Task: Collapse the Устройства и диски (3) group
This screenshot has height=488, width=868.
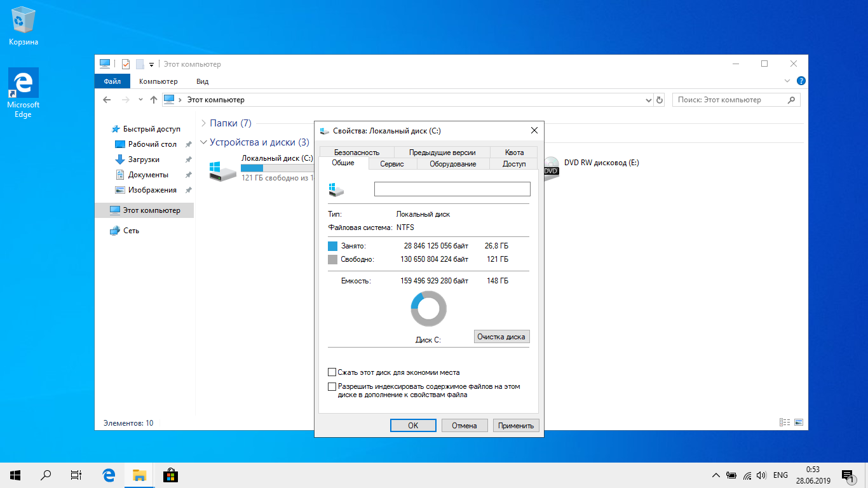Action: point(203,142)
